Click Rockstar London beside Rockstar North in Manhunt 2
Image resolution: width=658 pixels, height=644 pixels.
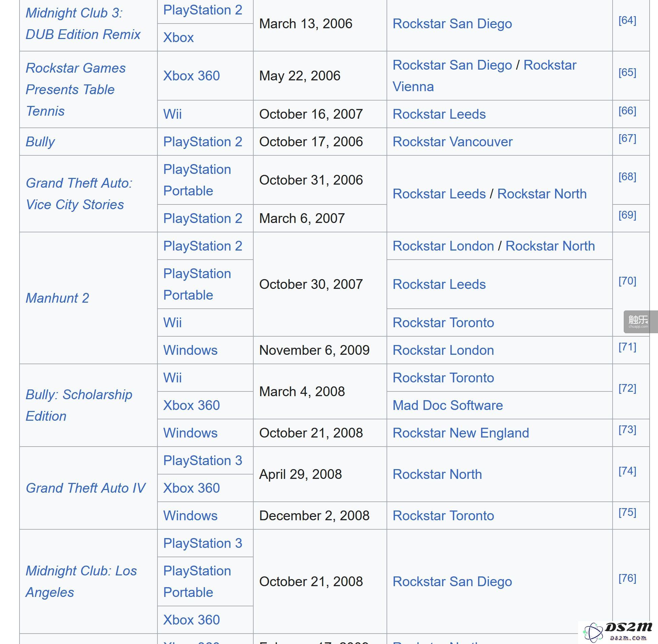coord(443,246)
